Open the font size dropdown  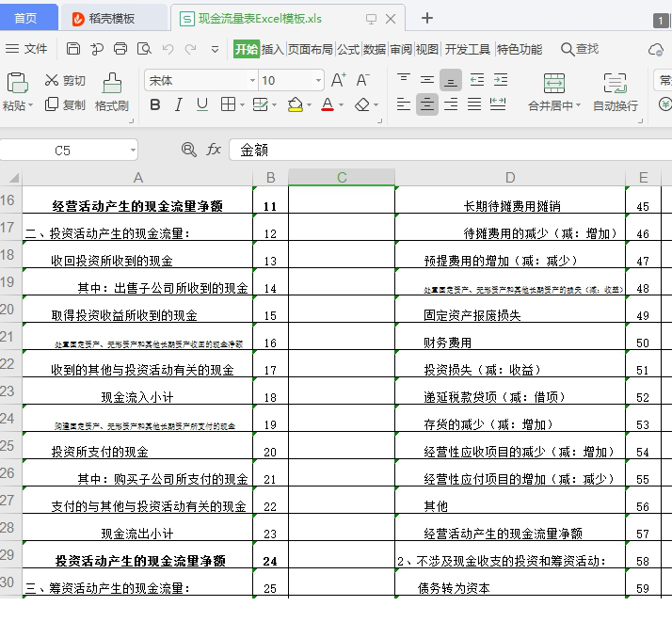(x=318, y=80)
